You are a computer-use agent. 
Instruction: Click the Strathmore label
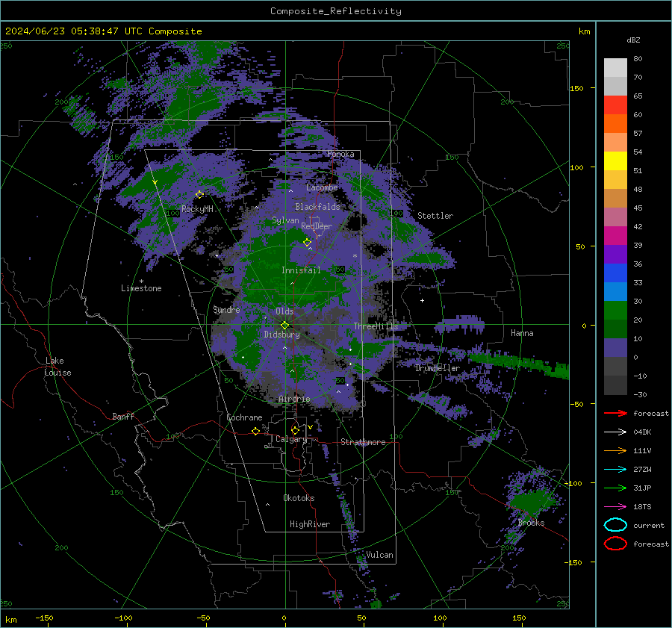tap(363, 442)
